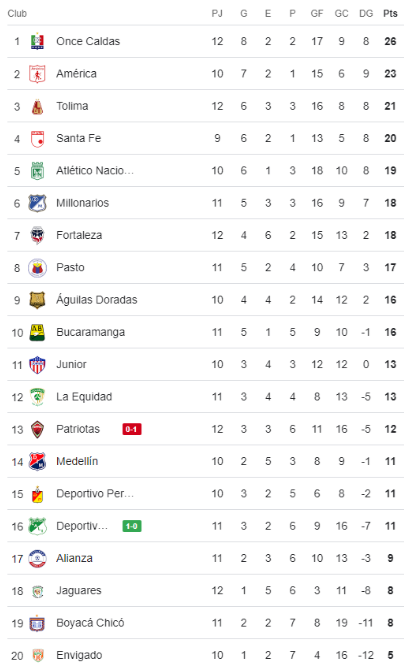The width and height of the screenshot is (404, 670).
Task: Select the Bucaramanga yellow-green crest
Action: click(37, 332)
